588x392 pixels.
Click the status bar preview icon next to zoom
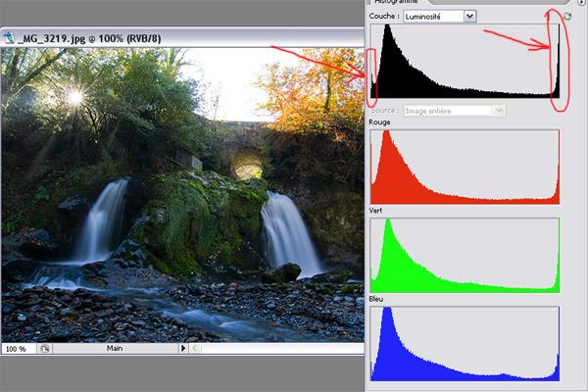click(x=45, y=349)
